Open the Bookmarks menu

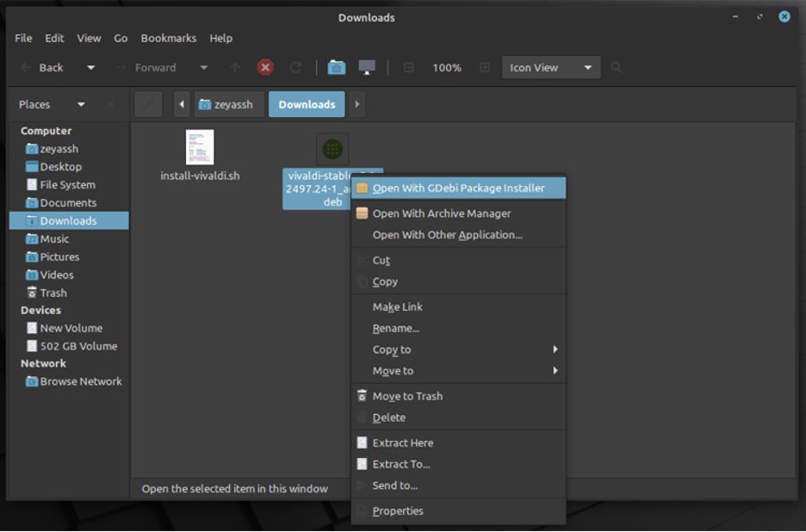(x=168, y=38)
